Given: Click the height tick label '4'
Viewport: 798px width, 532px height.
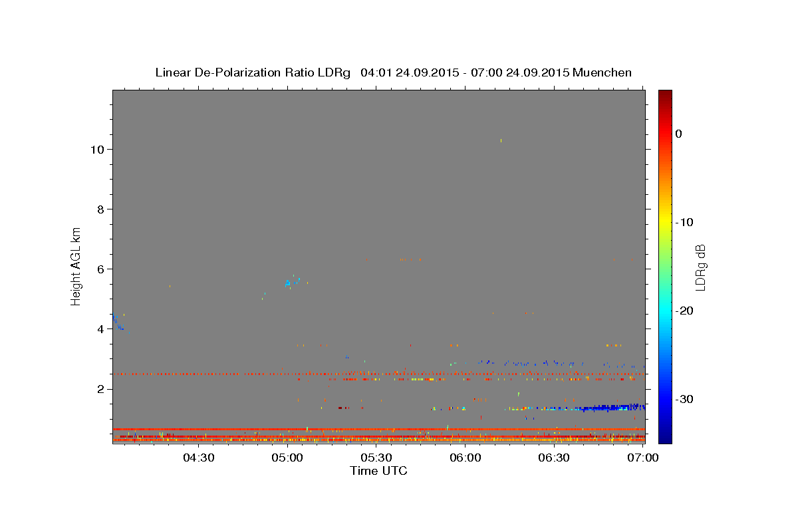Looking at the screenshot, I should click(x=100, y=329).
